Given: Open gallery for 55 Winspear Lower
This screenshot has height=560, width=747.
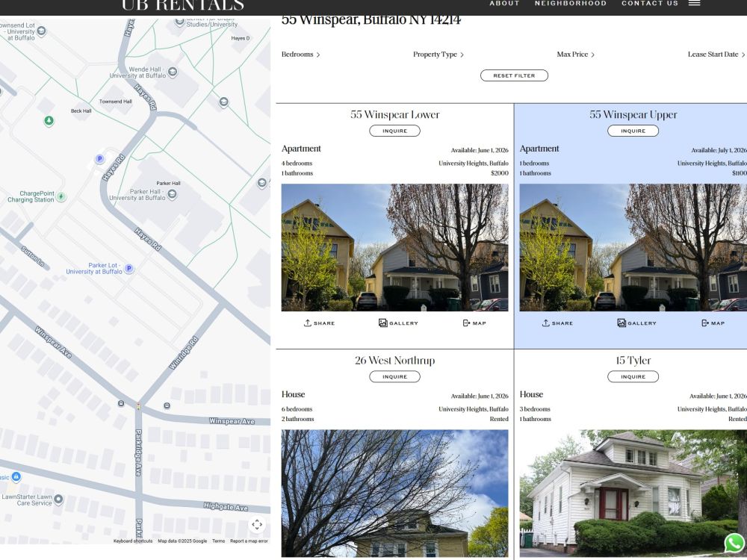Looking at the screenshot, I should tap(398, 323).
